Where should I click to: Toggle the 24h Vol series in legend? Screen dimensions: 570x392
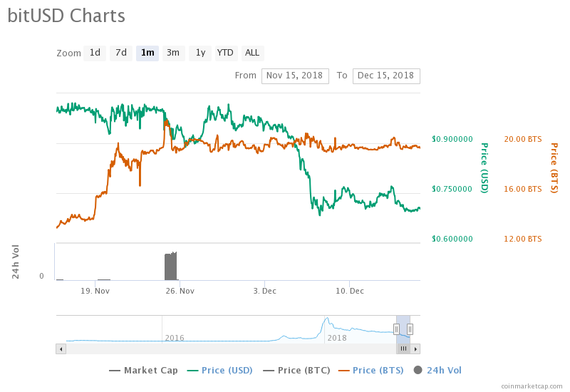(437, 371)
